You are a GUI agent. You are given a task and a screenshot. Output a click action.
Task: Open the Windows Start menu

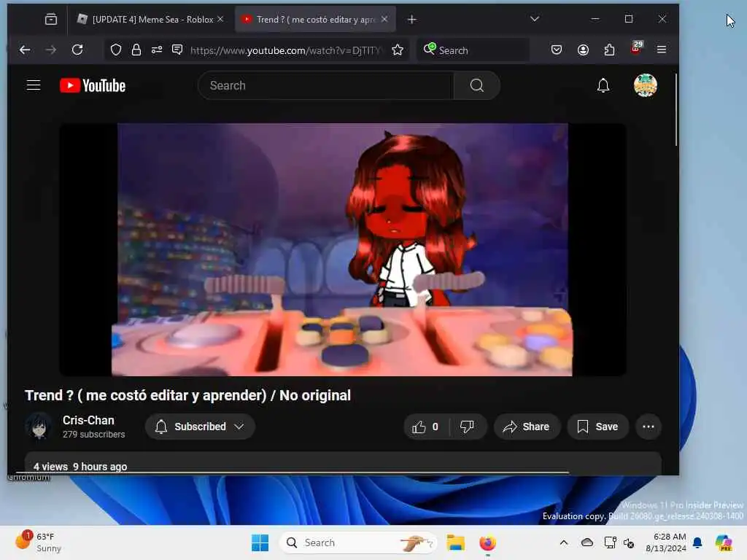tap(260, 542)
